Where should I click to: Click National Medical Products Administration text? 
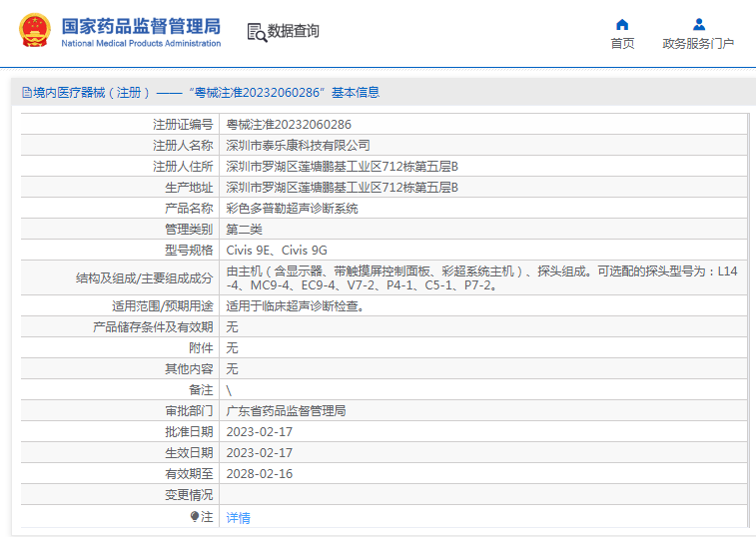141,43
